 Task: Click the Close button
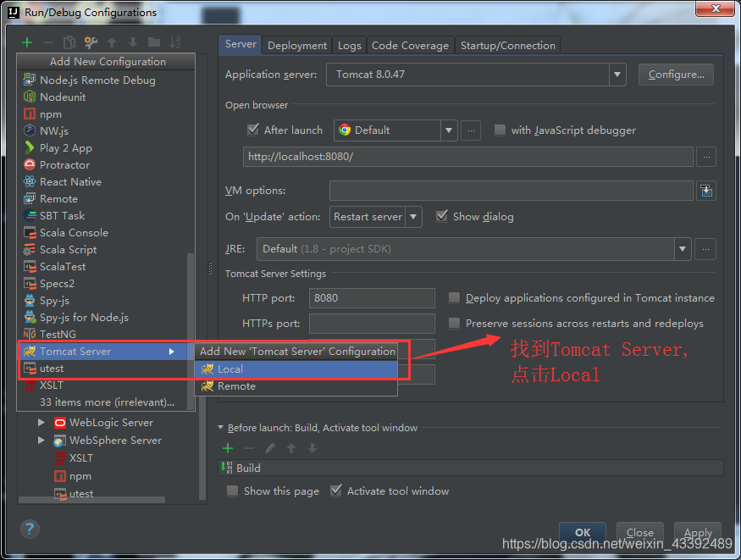click(640, 533)
